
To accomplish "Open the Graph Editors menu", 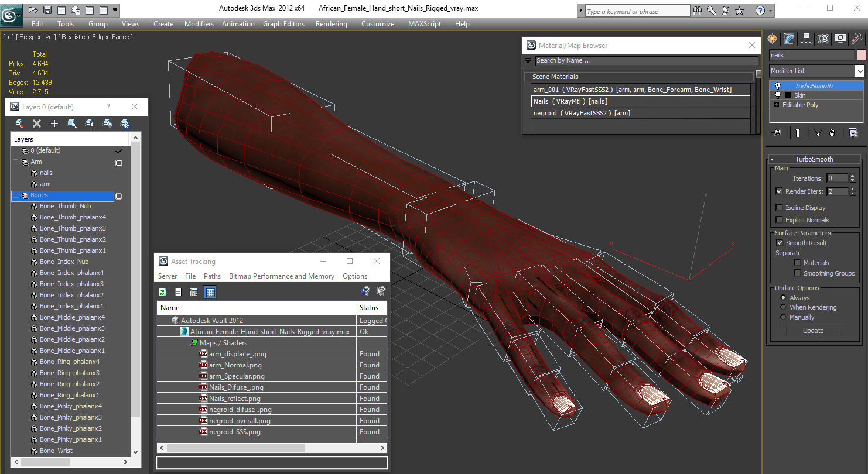I will tap(283, 24).
